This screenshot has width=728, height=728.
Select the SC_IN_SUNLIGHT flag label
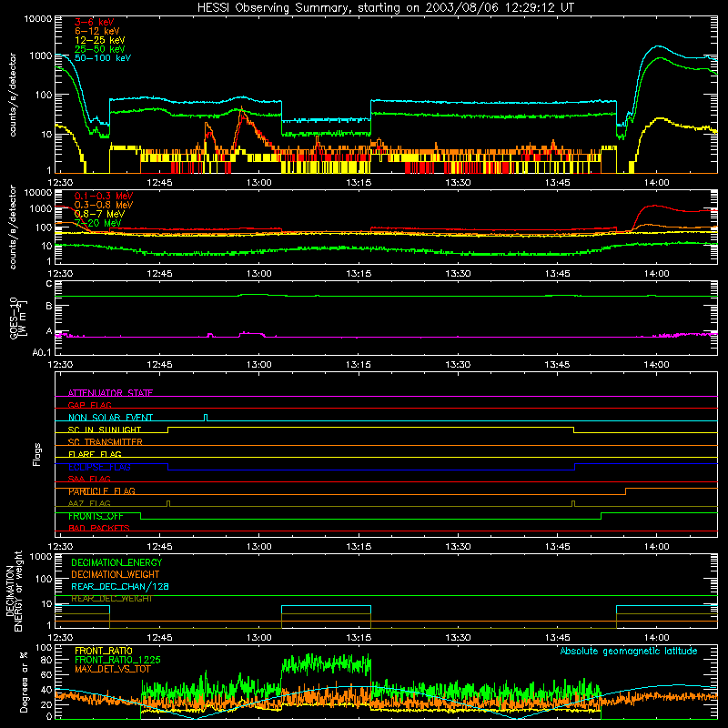click(105, 430)
